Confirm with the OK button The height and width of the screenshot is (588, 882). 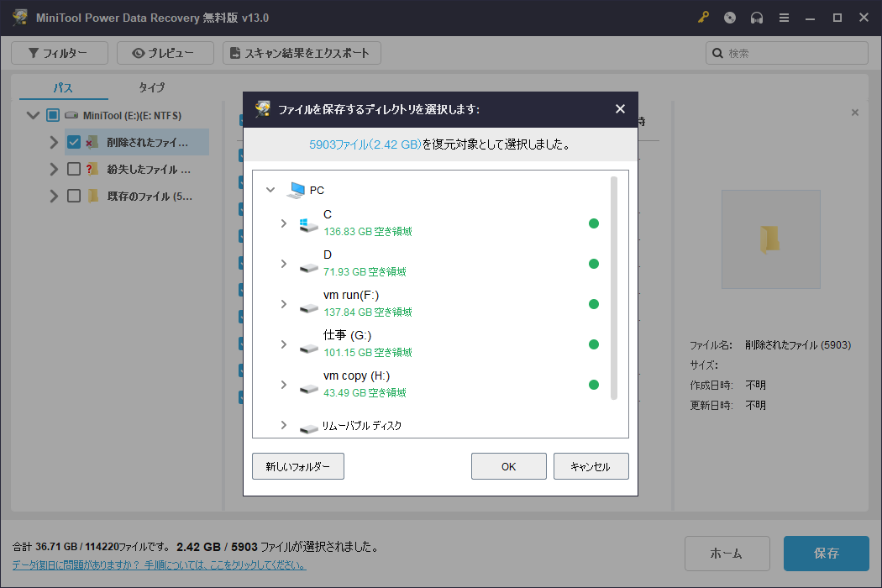pyautogui.click(x=508, y=466)
